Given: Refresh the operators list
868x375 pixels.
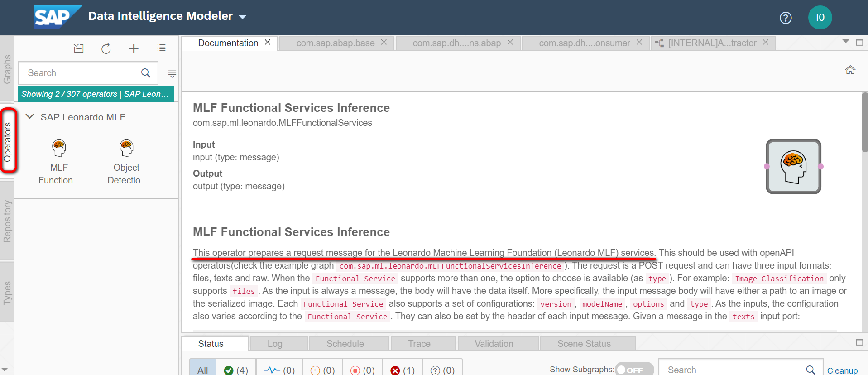Looking at the screenshot, I should click(106, 48).
